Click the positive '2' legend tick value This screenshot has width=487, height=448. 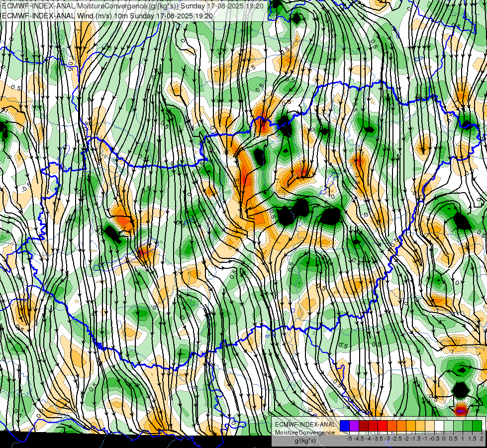pos(482,439)
